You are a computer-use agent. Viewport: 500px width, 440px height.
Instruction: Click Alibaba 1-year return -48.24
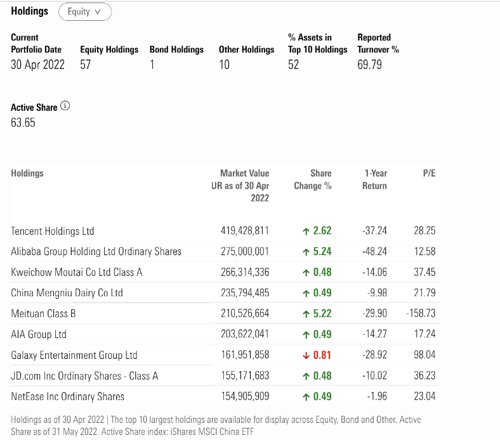point(375,251)
